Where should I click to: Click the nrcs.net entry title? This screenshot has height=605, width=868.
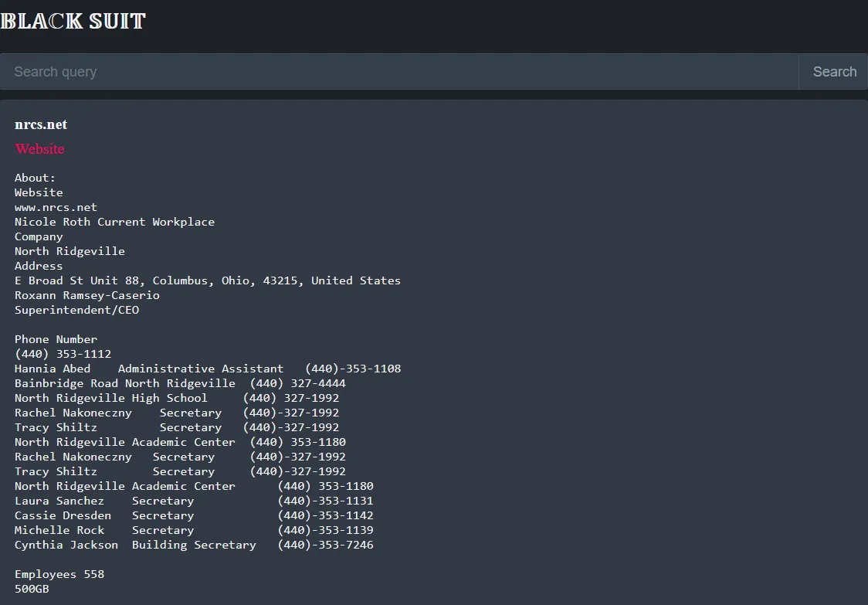point(41,124)
